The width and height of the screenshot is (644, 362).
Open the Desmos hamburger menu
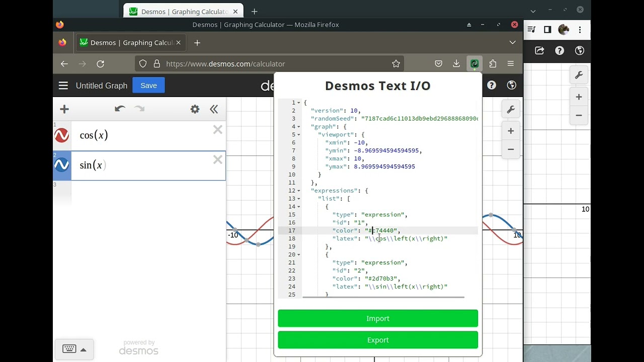click(63, 85)
